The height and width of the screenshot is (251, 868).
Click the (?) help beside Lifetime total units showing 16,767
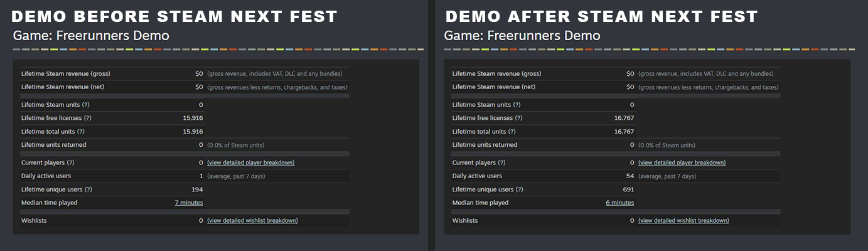512,132
